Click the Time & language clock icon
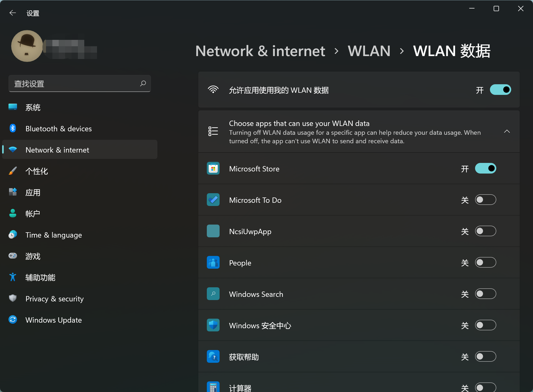Viewport: 533px width, 392px height. pyautogui.click(x=12, y=235)
